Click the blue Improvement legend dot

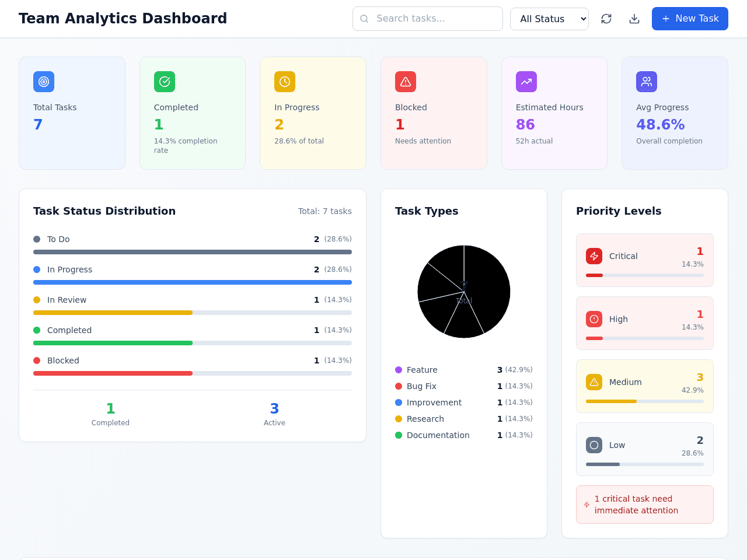[399, 402]
